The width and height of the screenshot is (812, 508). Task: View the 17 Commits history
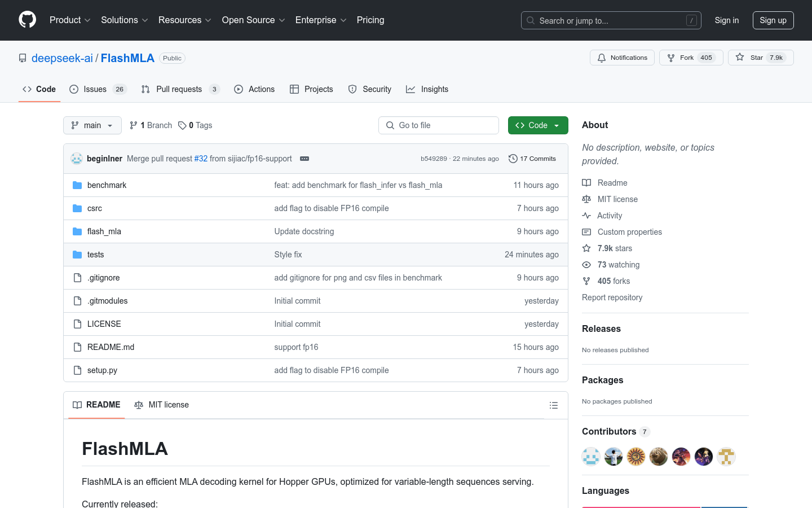[x=532, y=159]
